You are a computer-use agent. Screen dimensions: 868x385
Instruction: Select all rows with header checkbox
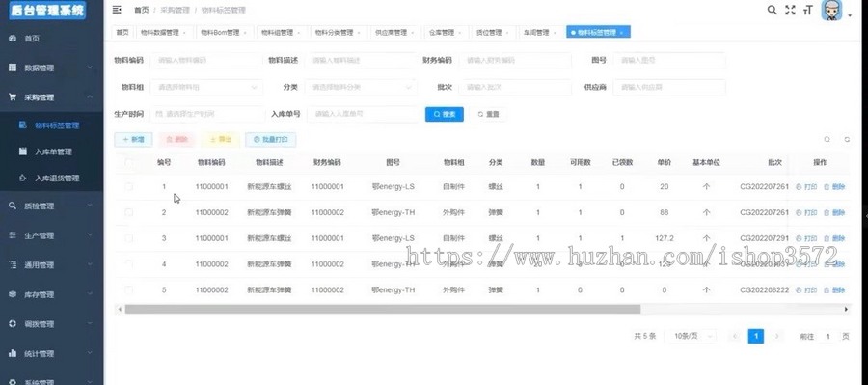tap(129, 162)
